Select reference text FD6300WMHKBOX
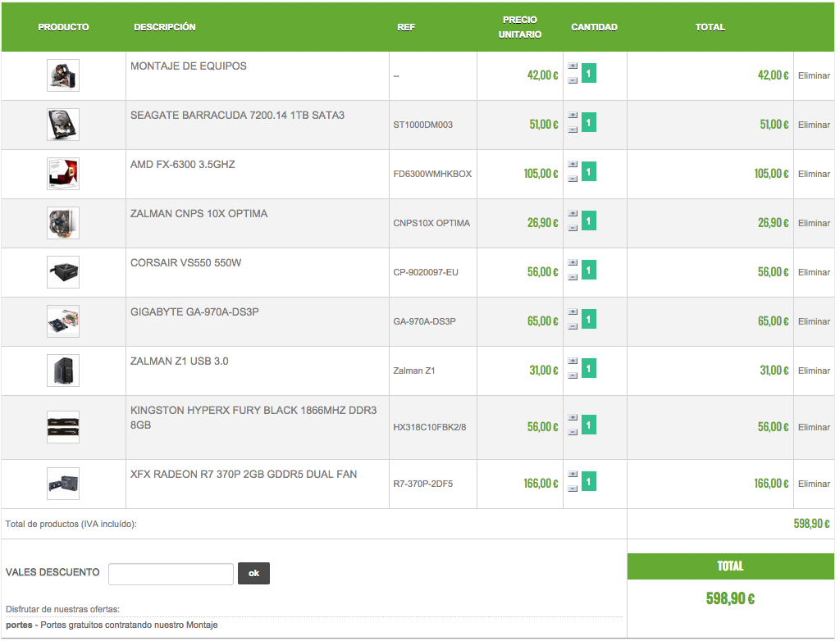The width and height of the screenshot is (840, 641). (432, 175)
